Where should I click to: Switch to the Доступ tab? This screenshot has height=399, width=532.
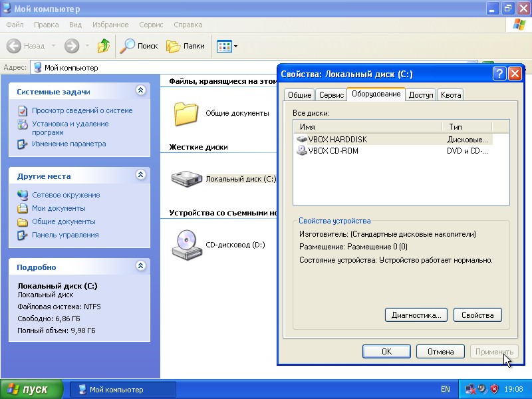pyautogui.click(x=421, y=95)
